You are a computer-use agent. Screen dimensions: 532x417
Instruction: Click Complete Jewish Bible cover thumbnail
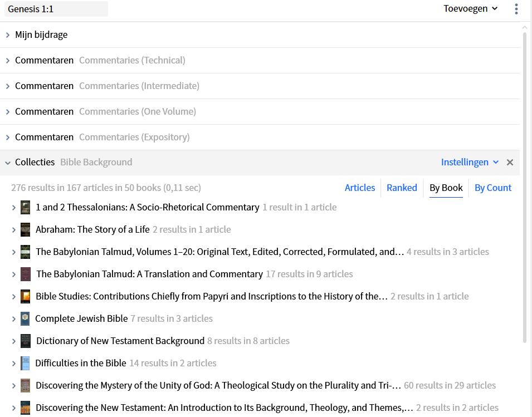point(25,319)
